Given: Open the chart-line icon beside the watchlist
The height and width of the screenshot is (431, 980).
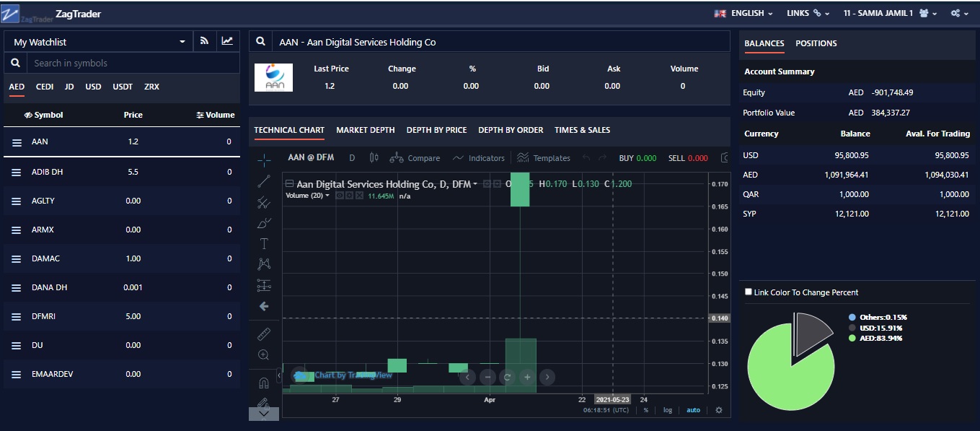Looking at the screenshot, I should [227, 41].
